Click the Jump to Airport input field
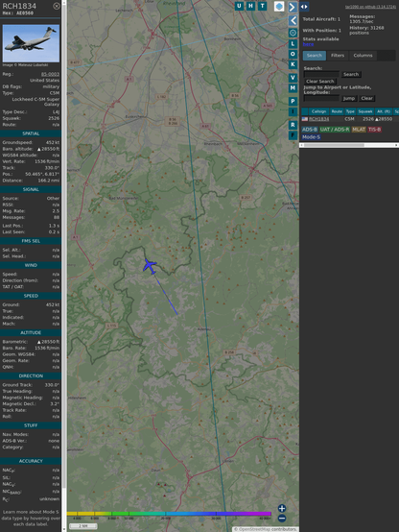 (x=321, y=98)
